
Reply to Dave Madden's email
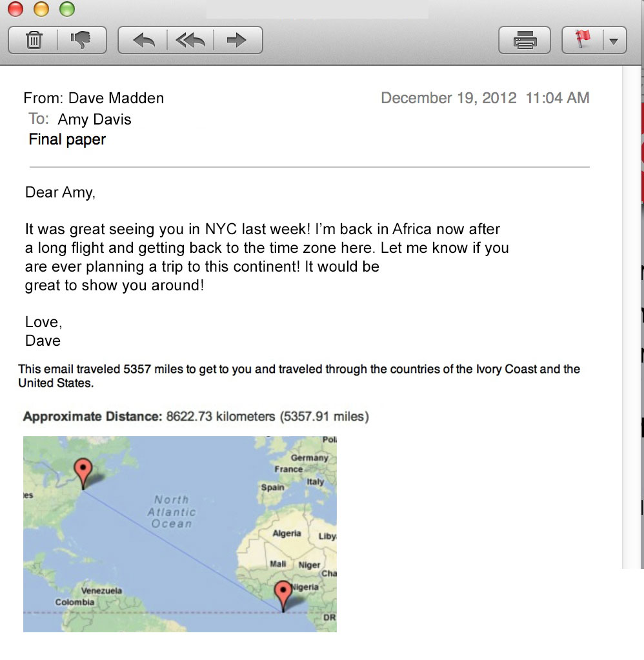coord(143,41)
